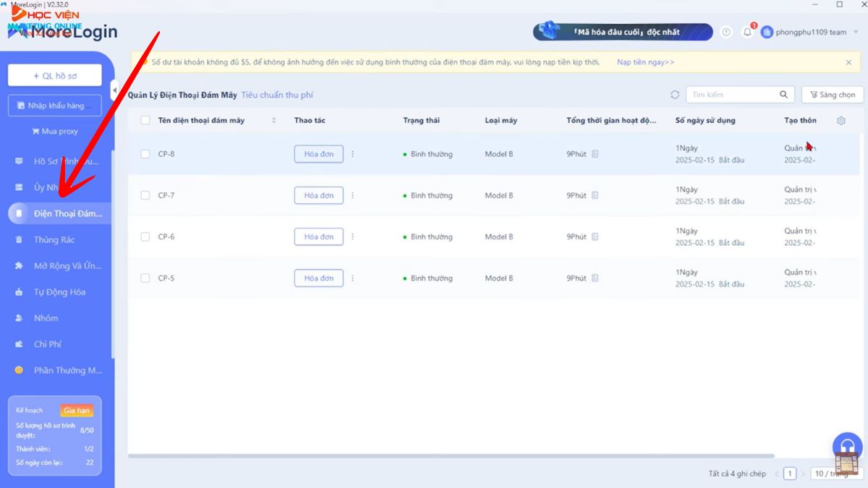Open Mở Rộng Và Ứn… sidebar item
This screenshot has width=868, height=488.
[x=59, y=266]
